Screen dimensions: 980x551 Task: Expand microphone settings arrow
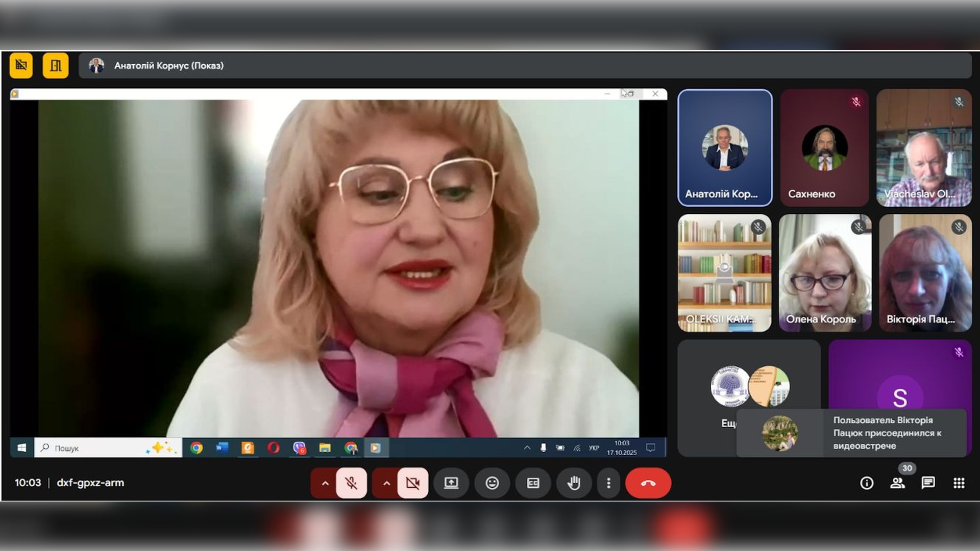[x=325, y=483]
